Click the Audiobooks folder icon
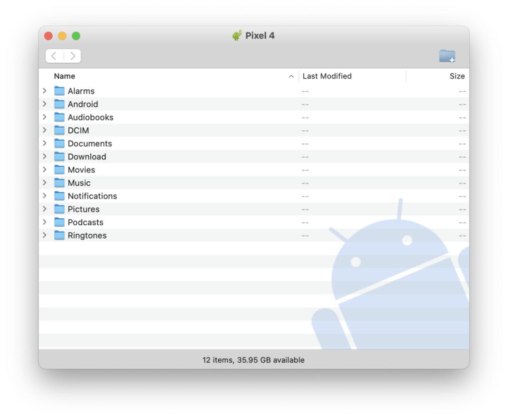508x420 pixels. 59,117
